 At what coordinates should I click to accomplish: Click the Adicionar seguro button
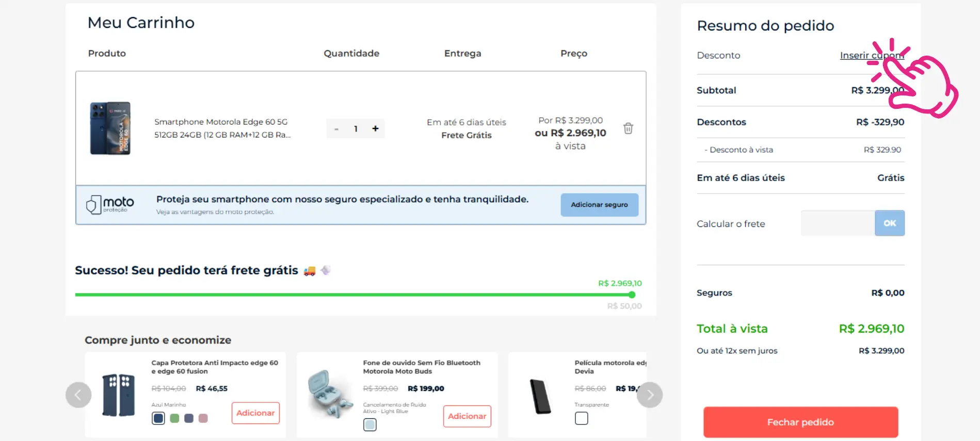(x=599, y=205)
